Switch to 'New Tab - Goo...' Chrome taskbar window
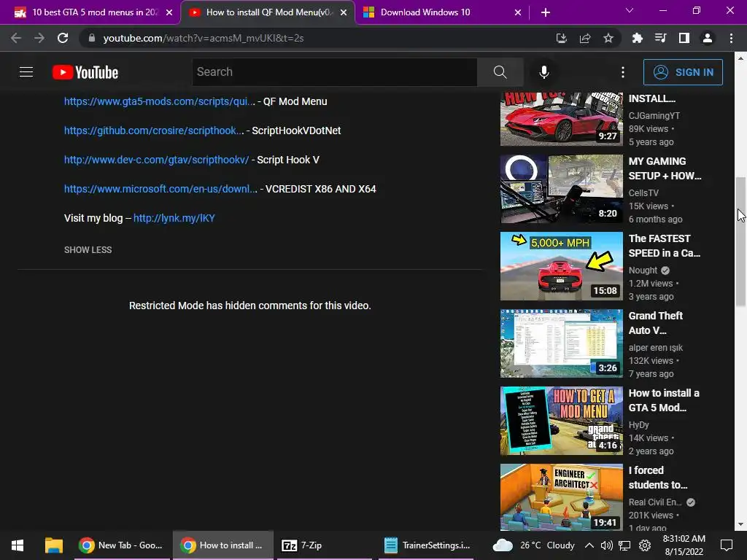 123,545
